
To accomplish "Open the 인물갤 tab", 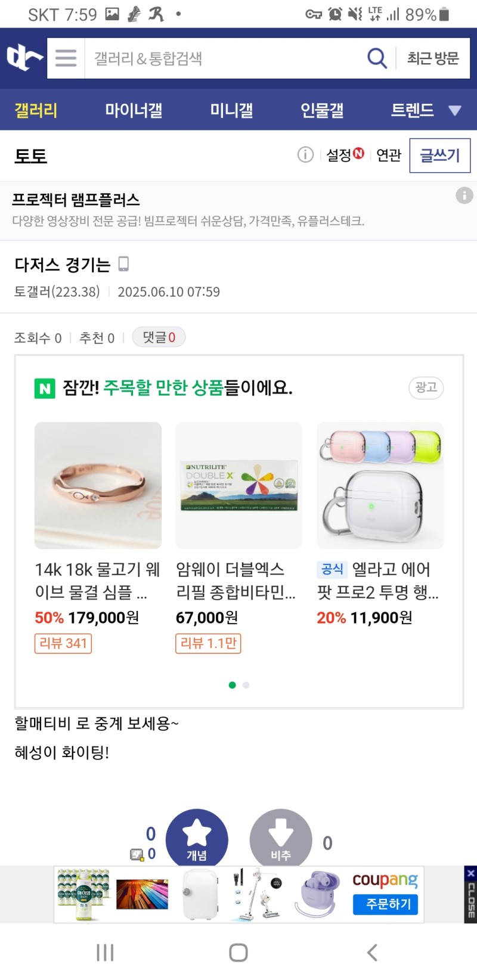I will coord(322,110).
